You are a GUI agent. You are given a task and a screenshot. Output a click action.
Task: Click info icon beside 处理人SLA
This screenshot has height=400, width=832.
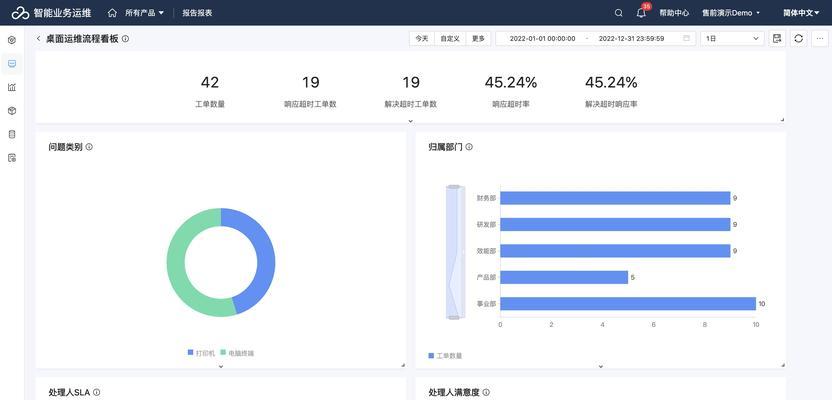97,393
